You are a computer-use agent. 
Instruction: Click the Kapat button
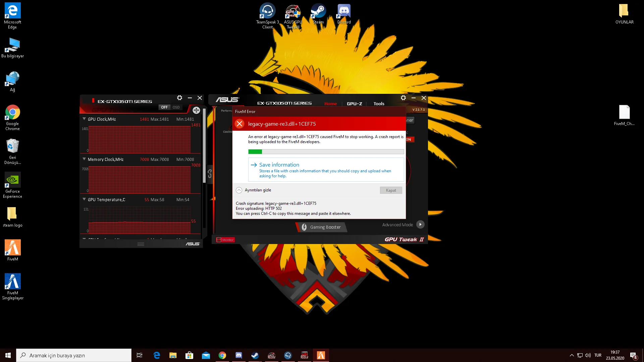(391, 190)
